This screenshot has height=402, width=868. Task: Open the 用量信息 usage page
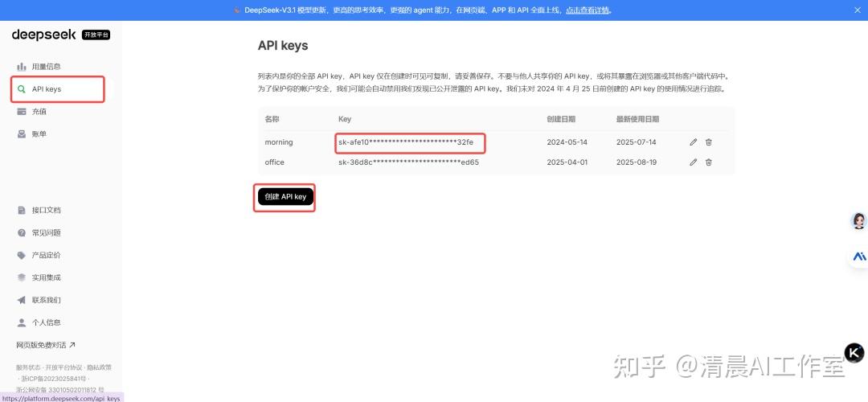[x=46, y=67]
